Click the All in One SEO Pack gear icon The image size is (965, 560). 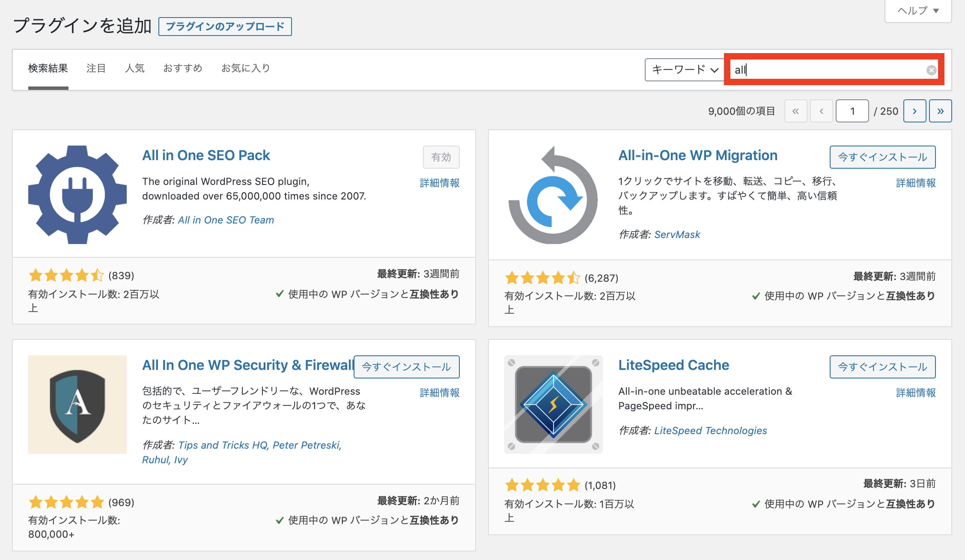click(77, 195)
